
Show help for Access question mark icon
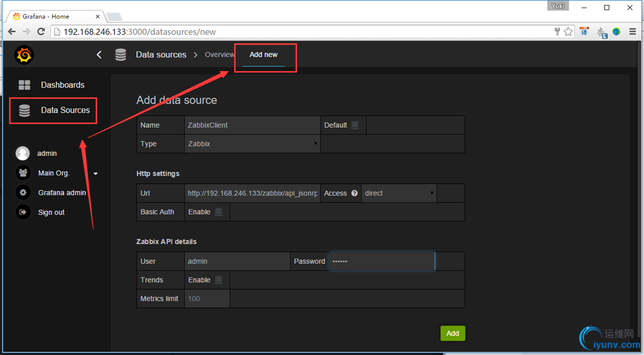(x=355, y=193)
